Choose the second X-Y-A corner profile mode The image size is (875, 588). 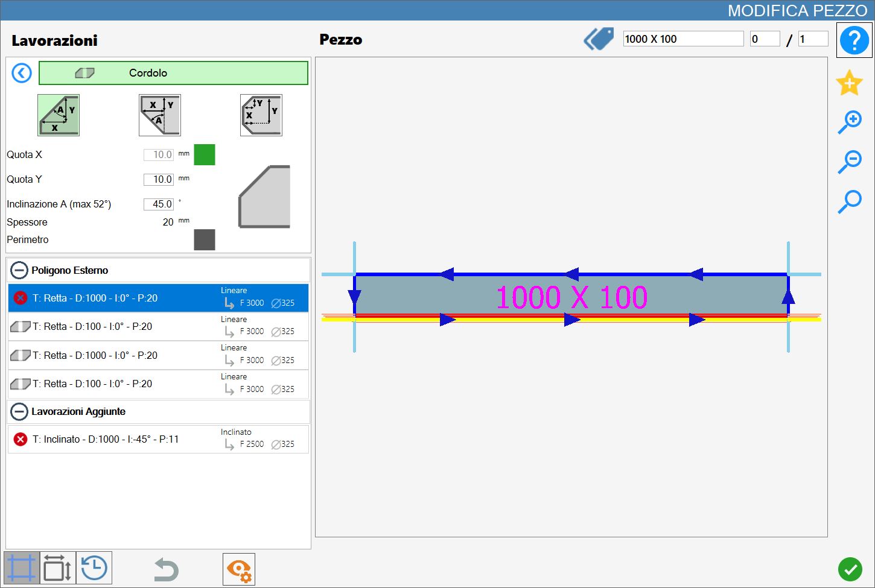160,115
